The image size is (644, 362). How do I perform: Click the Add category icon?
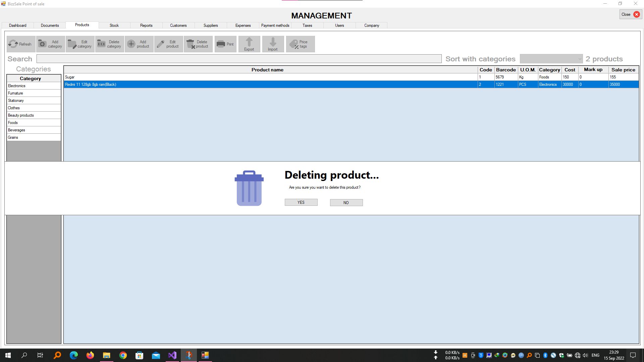point(43,44)
